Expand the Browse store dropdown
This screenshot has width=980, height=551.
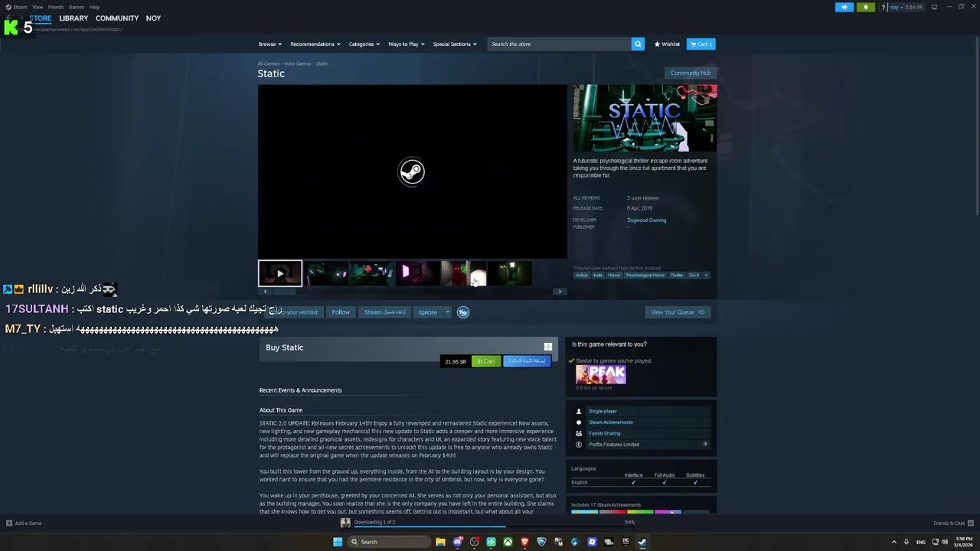[x=269, y=44]
